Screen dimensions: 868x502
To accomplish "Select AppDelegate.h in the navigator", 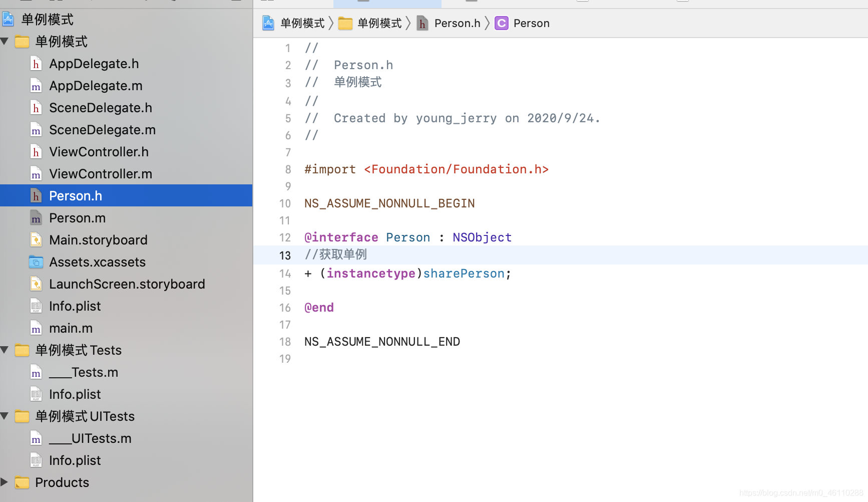I will (126, 64).
